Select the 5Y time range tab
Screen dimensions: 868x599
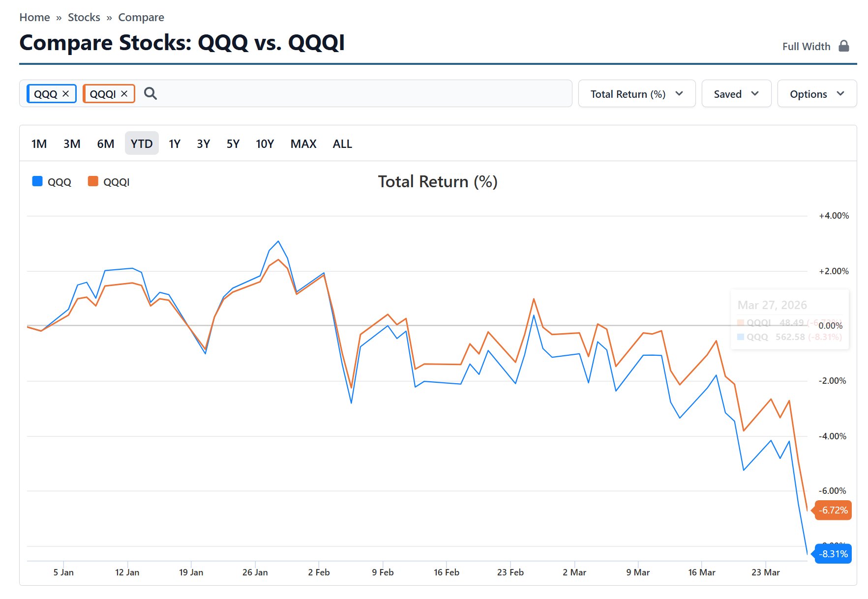click(233, 144)
